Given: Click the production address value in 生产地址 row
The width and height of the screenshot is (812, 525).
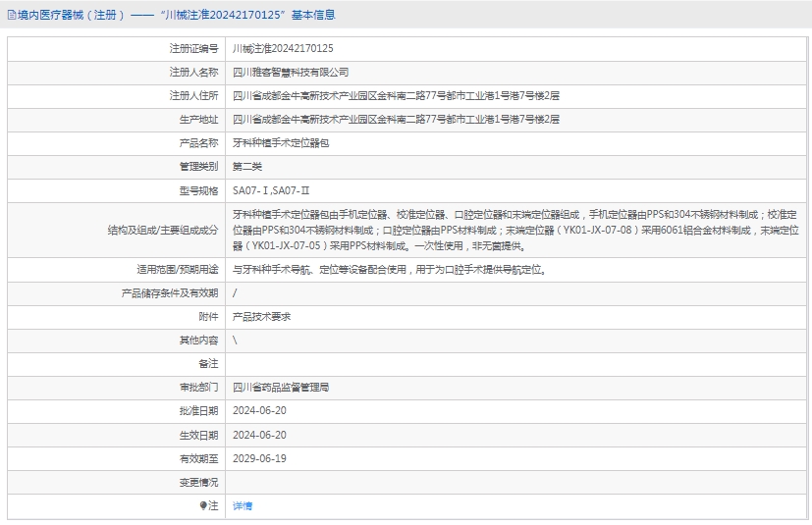Looking at the screenshot, I should [396, 119].
